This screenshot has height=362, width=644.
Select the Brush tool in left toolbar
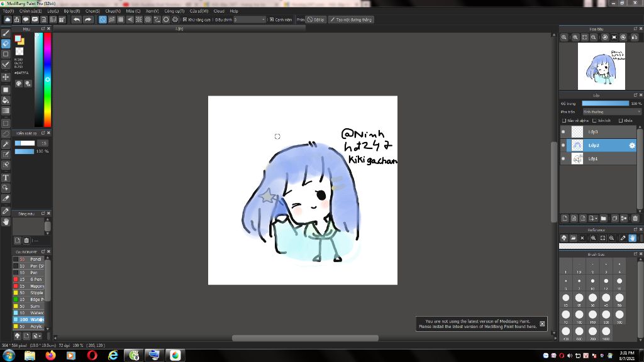(6, 33)
